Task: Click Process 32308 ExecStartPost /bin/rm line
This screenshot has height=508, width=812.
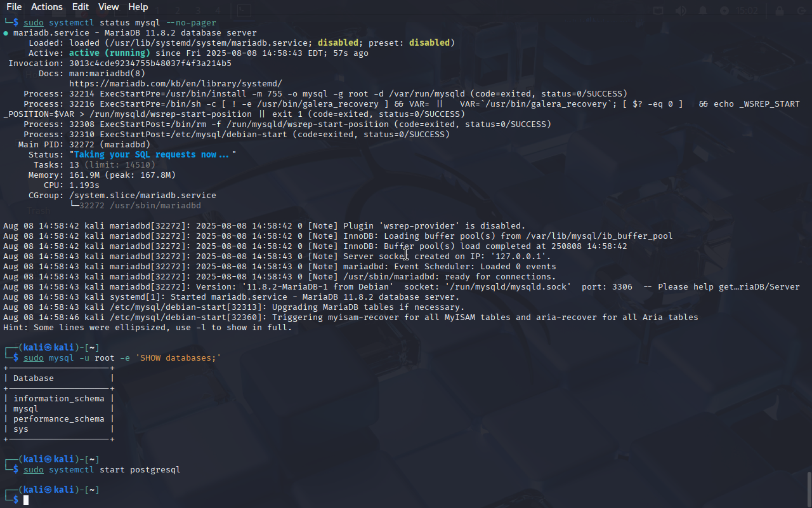Action: click(x=287, y=124)
